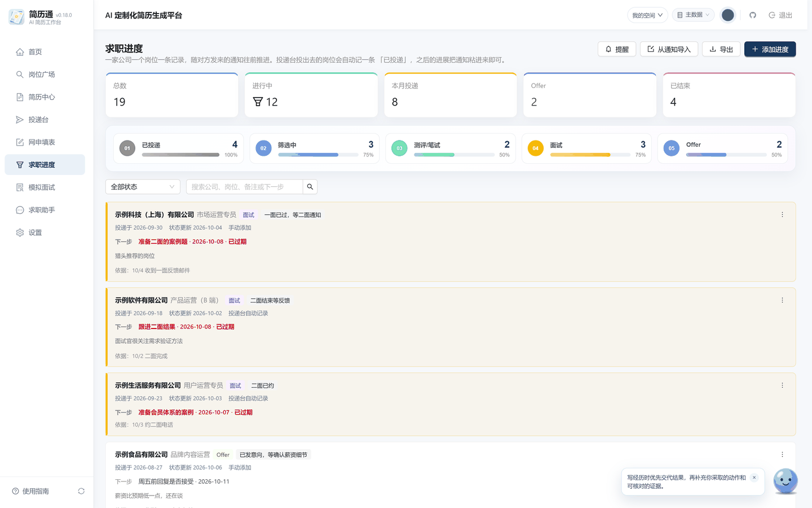
Task: Open more menu for 示例食品有限公司
Action: [782, 454]
